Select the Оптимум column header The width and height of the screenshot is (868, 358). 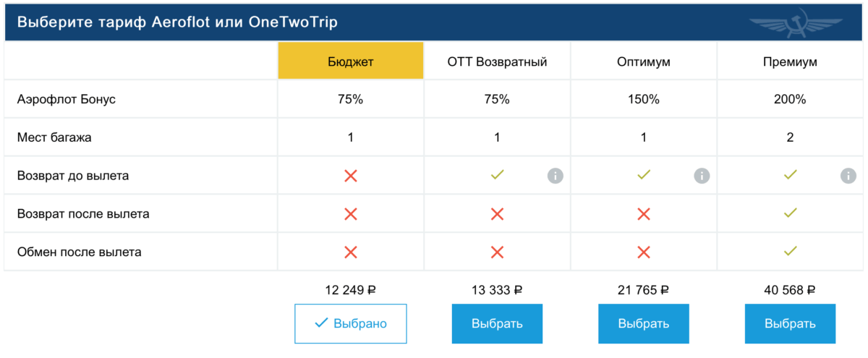pos(644,61)
